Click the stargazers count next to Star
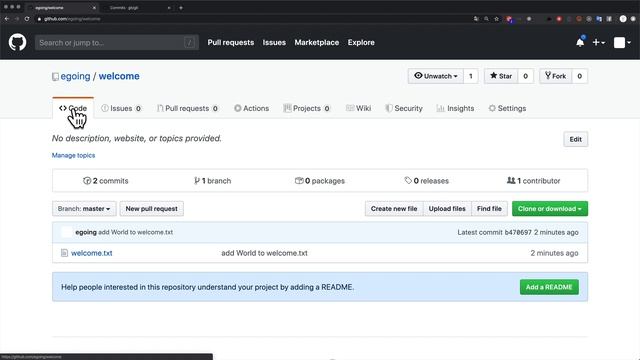 pyautogui.click(x=525, y=76)
